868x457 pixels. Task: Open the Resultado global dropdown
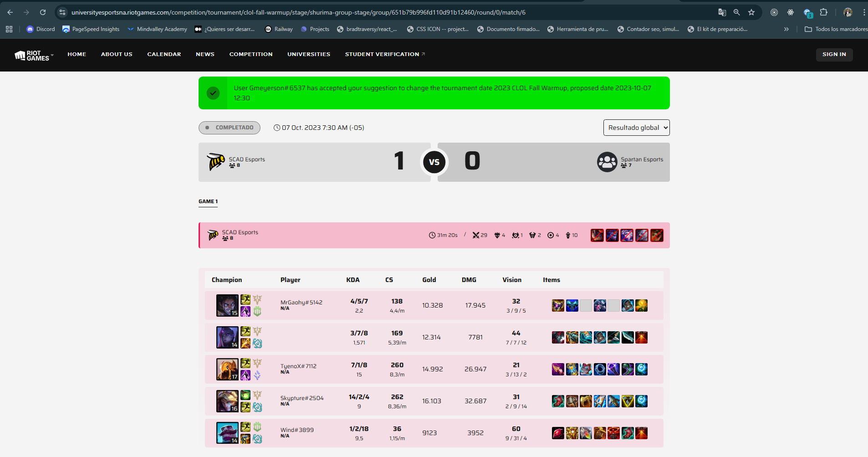[636, 128]
